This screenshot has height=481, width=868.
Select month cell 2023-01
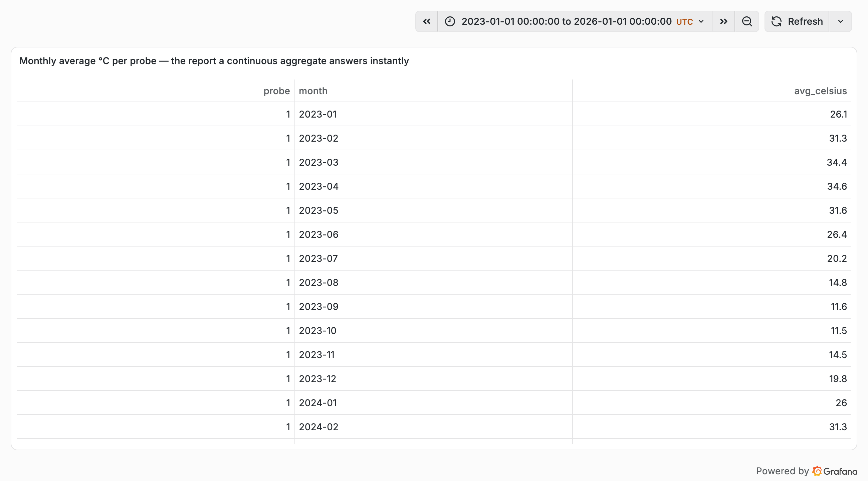[318, 114]
